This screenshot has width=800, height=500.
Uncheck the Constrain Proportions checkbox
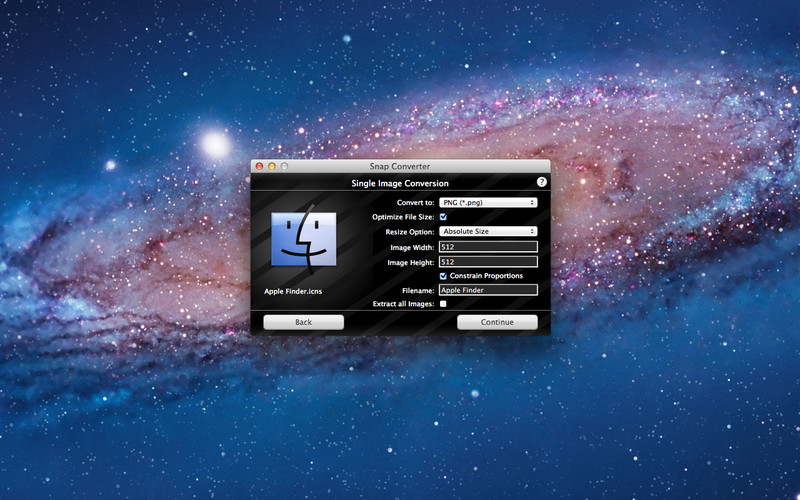[x=443, y=275]
